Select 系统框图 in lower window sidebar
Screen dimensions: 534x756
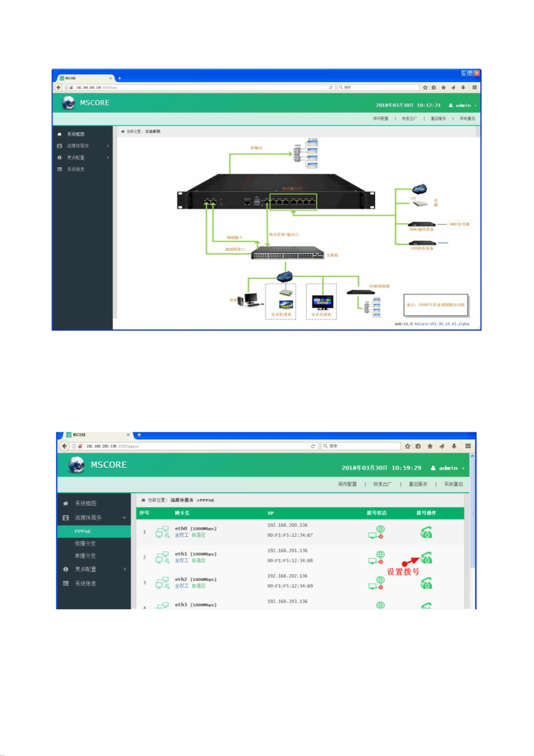85,503
